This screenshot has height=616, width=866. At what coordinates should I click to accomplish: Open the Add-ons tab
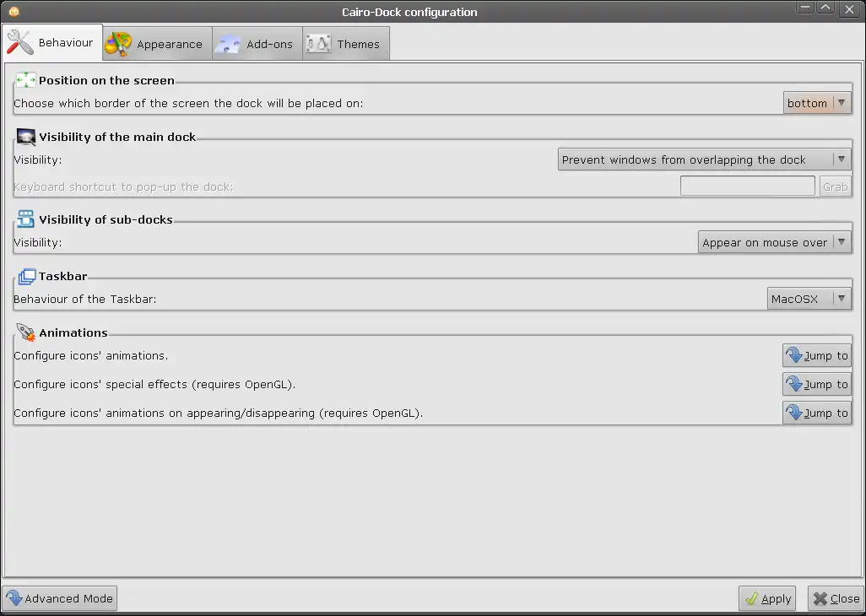click(x=257, y=44)
